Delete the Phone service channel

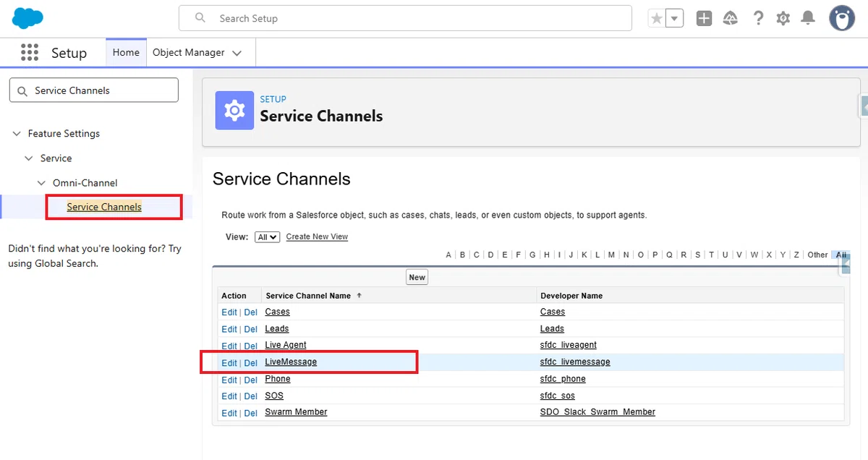[250, 380]
